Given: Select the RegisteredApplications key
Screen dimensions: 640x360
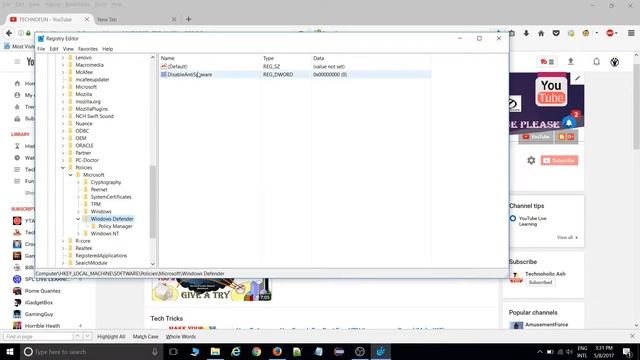Looking at the screenshot, I should click(101, 256).
